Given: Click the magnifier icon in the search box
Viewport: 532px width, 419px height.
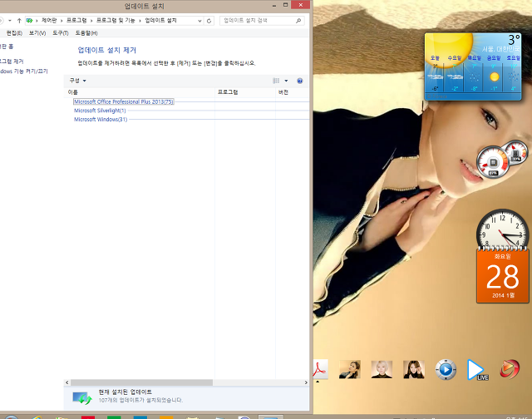Looking at the screenshot, I should (298, 21).
